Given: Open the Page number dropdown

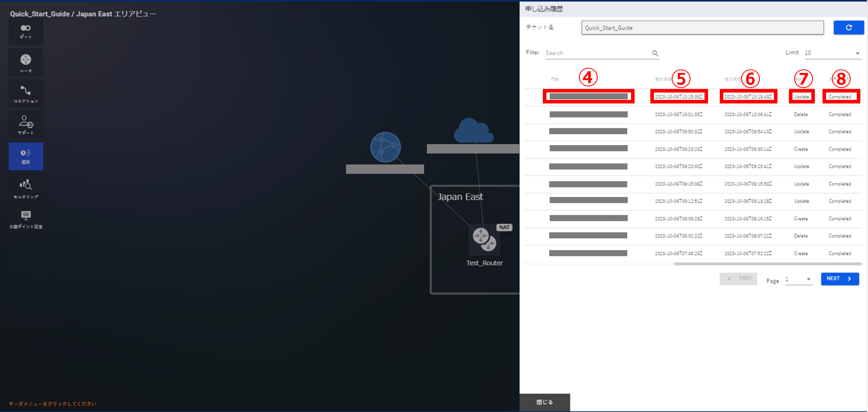Looking at the screenshot, I should click(799, 279).
